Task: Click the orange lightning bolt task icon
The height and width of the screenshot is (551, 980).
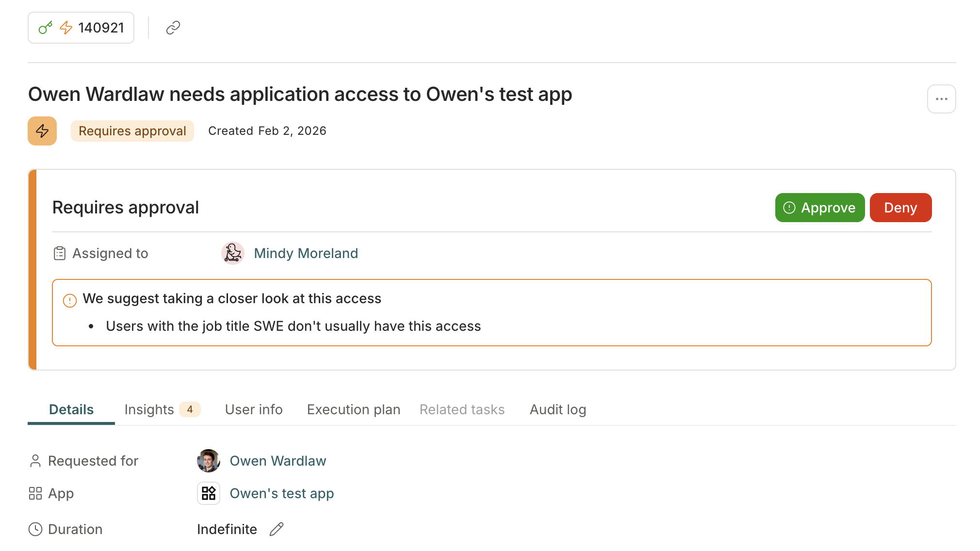Action: (x=42, y=131)
